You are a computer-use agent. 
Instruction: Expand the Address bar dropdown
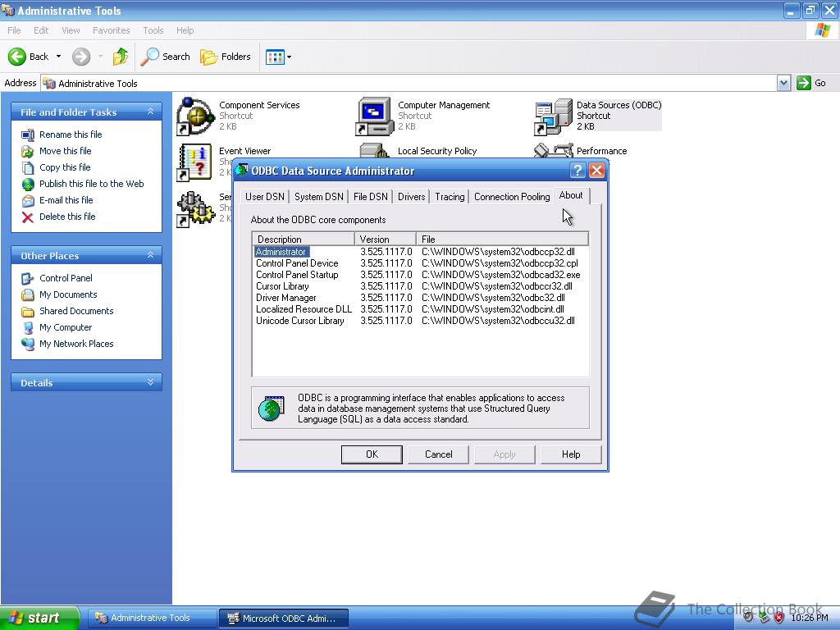pyautogui.click(x=783, y=83)
